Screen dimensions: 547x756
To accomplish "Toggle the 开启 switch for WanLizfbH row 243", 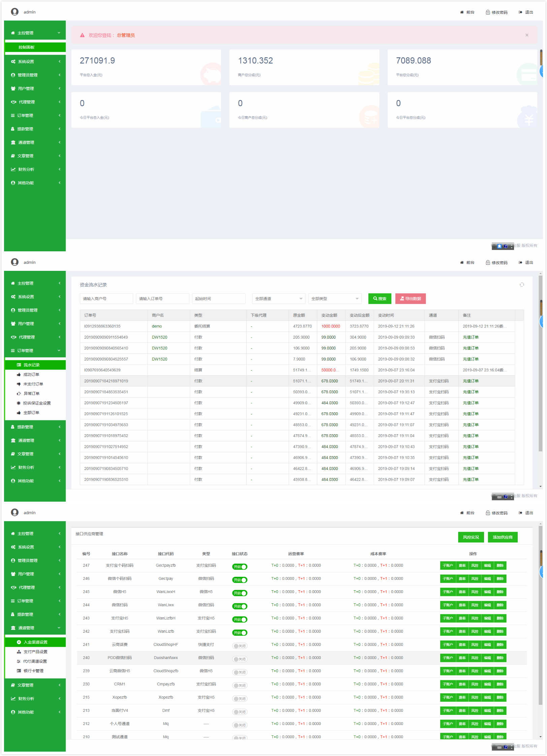I will click(239, 619).
